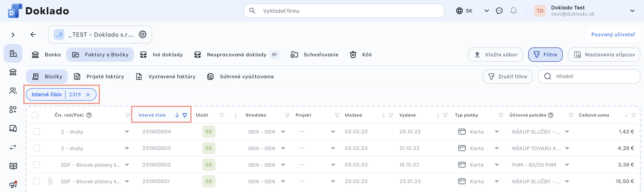Switch to Prijaté faktúry subtab

99,77
